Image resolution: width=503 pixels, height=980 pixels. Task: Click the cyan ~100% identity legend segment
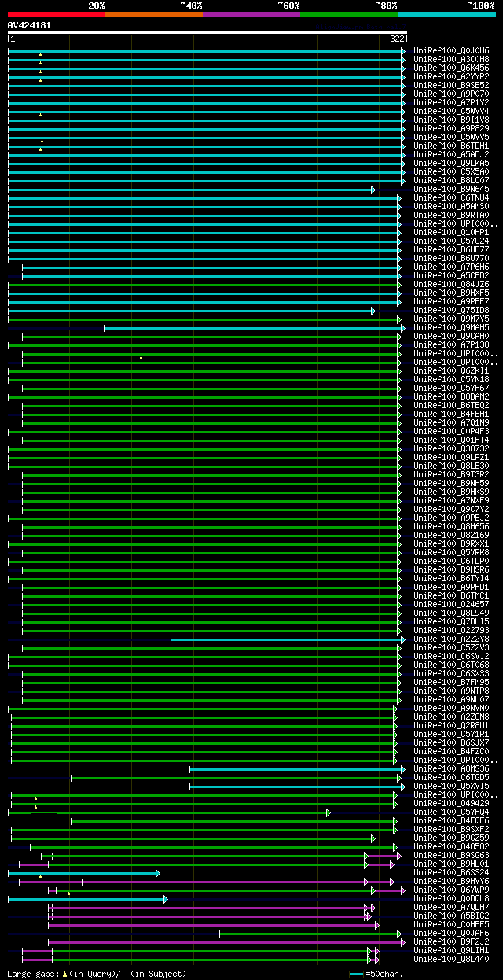(446, 13)
